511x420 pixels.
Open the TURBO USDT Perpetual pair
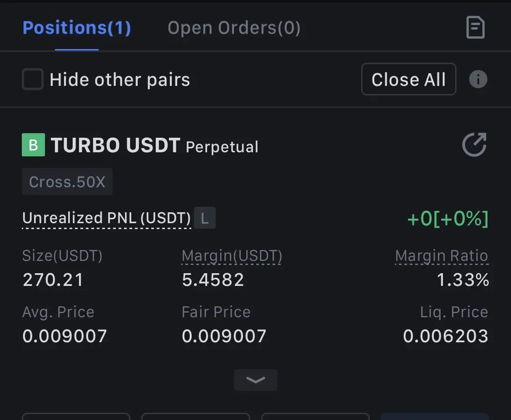(x=154, y=145)
